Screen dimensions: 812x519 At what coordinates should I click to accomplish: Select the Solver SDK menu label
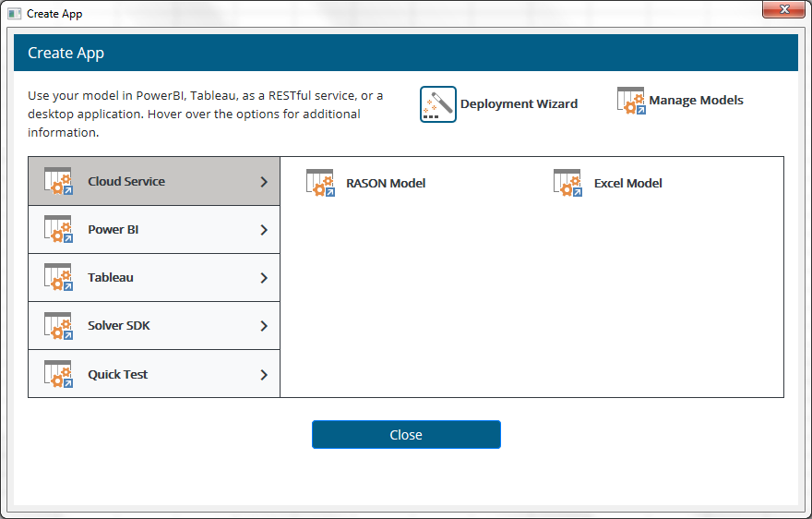pyautogui.click(x=119, y=326)
